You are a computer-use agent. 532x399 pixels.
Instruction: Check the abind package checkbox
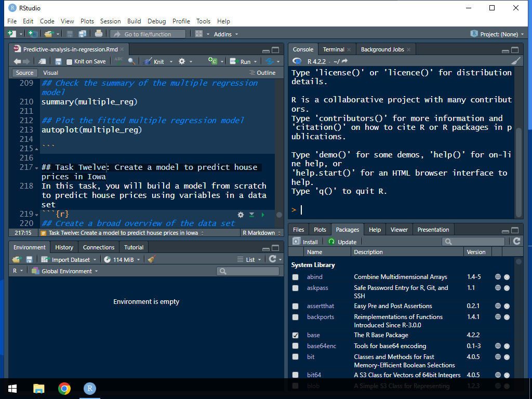[x=295, y=277]
